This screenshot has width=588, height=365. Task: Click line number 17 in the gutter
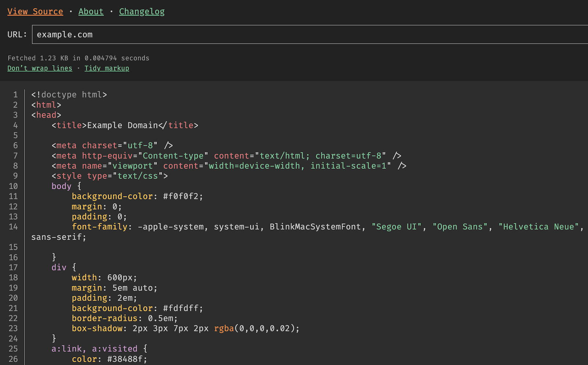[13, 267]
